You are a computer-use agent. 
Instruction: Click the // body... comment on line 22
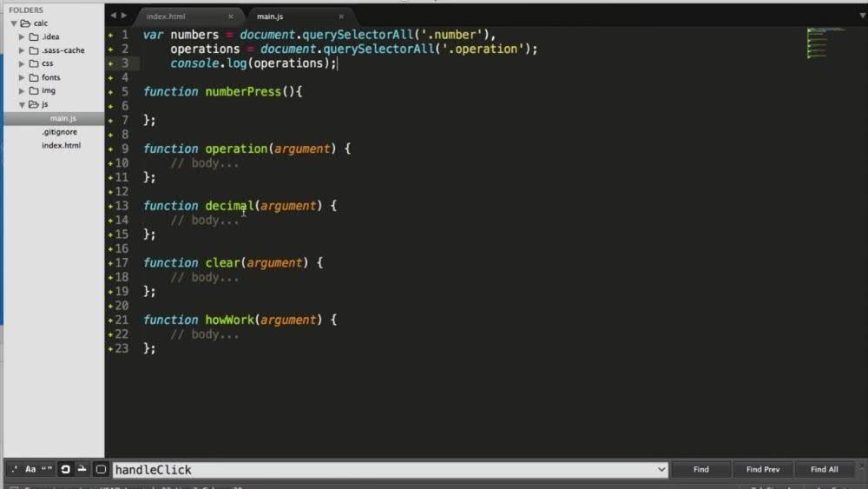pos(205,334)
